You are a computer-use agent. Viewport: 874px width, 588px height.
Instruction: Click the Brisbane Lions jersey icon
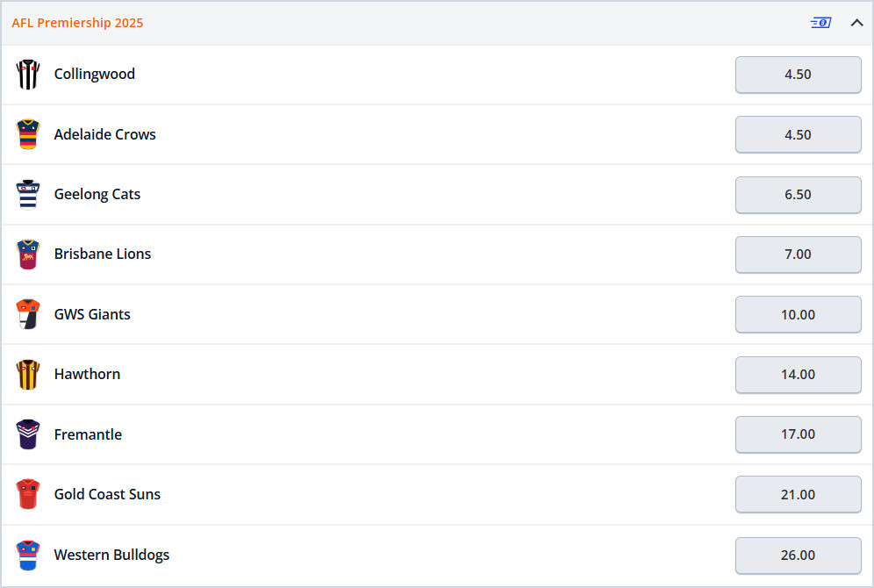click(x=28, y=255)
